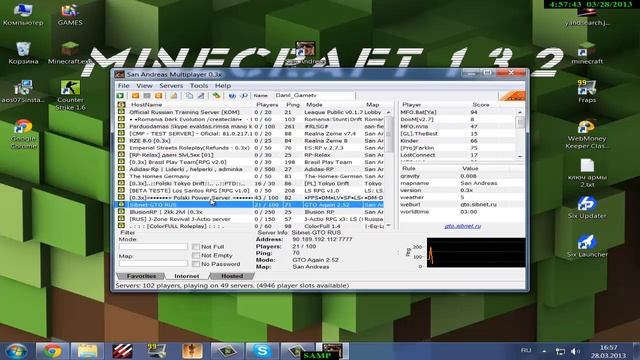Click the magnifier toolbar icon
Viewport: 640px width, 360px height.
(244, 96)
